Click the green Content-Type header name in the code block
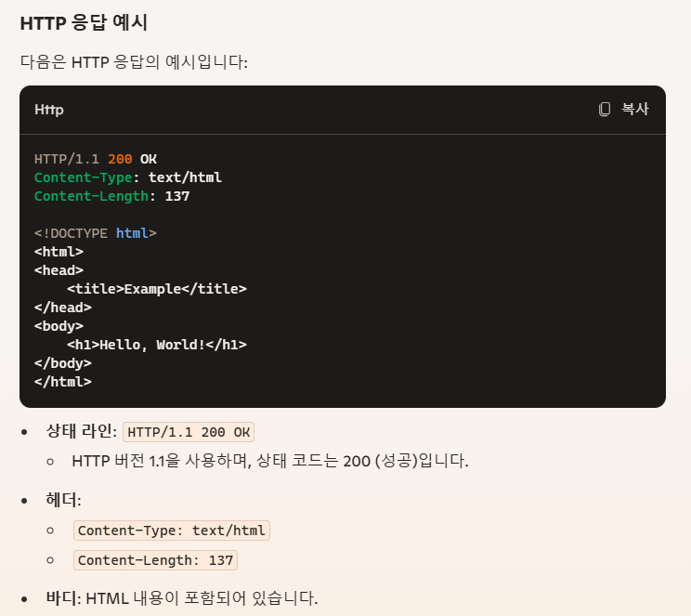 pos(84,177)
